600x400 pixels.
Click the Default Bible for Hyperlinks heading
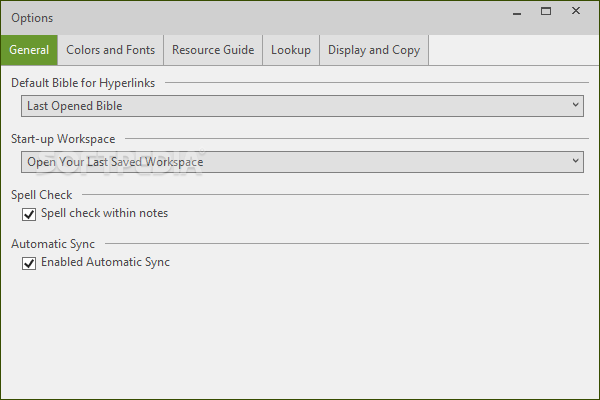click(x=83, y=83)
